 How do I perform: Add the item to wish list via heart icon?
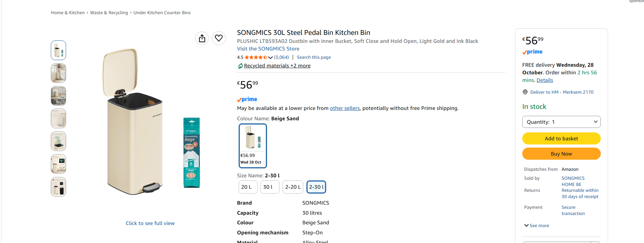point(219,38)
